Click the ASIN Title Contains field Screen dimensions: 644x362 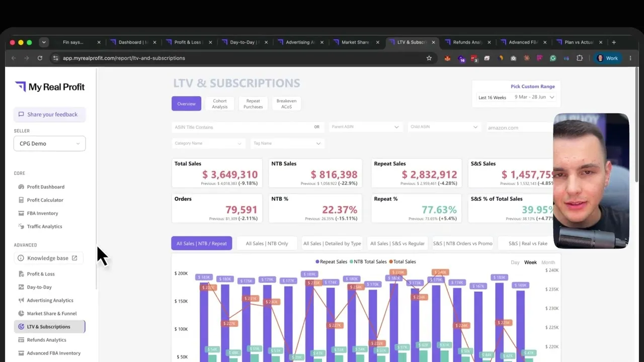tap(248, 127)
